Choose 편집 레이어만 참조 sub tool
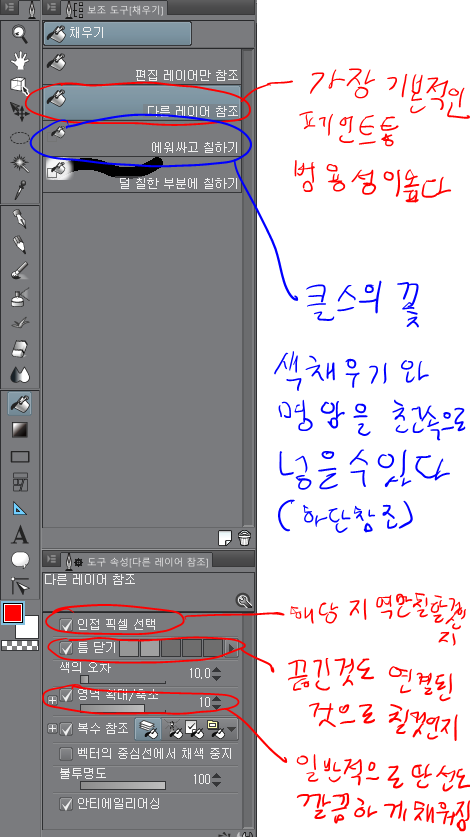The width and height of the screenshot is (470, 837). (142, 68)
